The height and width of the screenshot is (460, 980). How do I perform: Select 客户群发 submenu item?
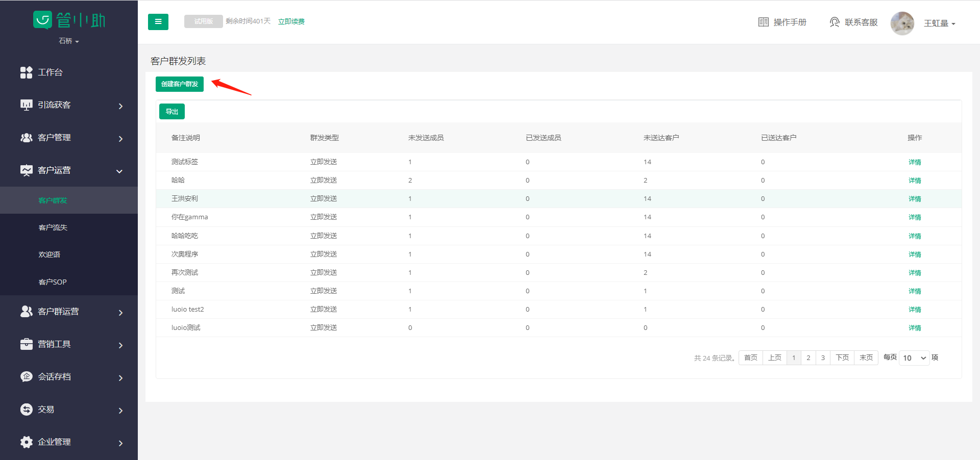[53, 200]
